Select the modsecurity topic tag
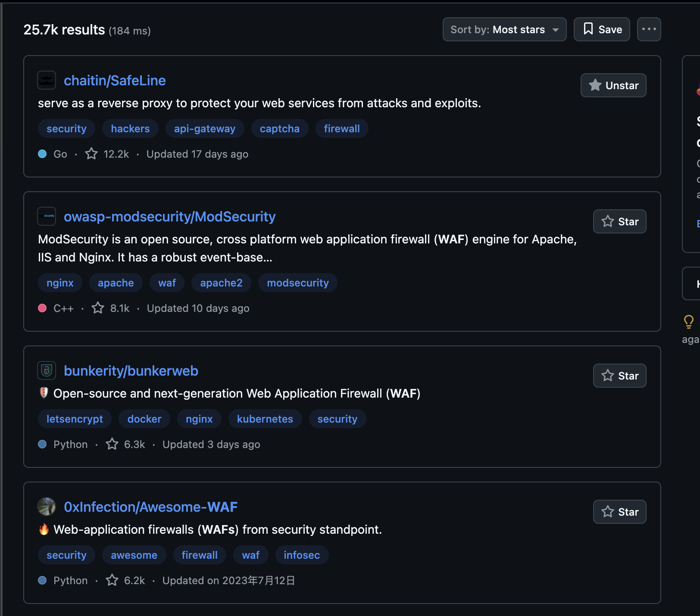The width and height of the screenshot is (700, 616). [x=297, y=283]
